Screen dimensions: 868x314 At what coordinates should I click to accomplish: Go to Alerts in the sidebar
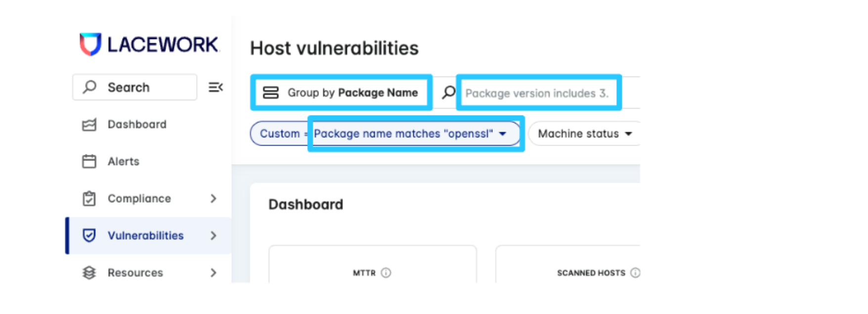124,161
